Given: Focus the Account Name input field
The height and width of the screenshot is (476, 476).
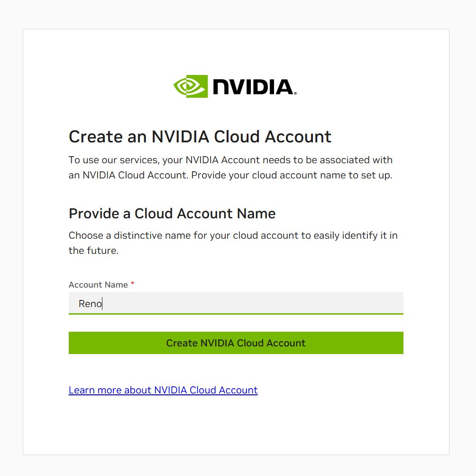Looking at the screenshot, I should click(x=236, y=303).
